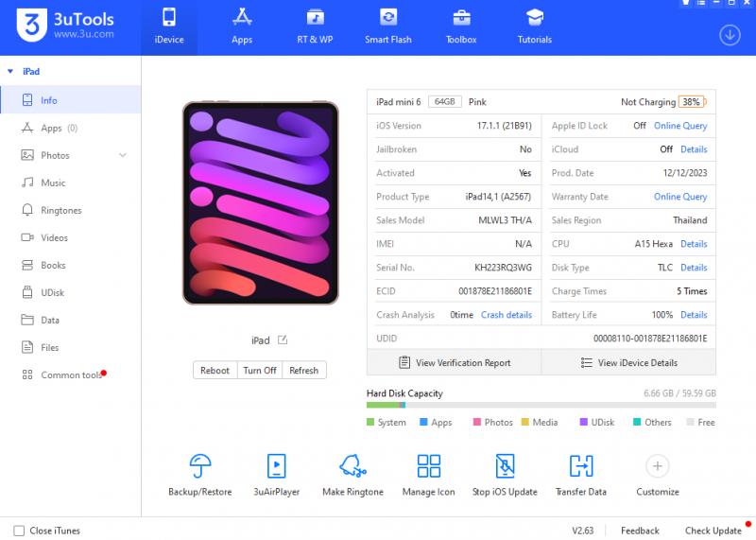756x540 pixels.
Task: Open Books in the sidebar
Action: pyautogui.click(x=71, y=266)
